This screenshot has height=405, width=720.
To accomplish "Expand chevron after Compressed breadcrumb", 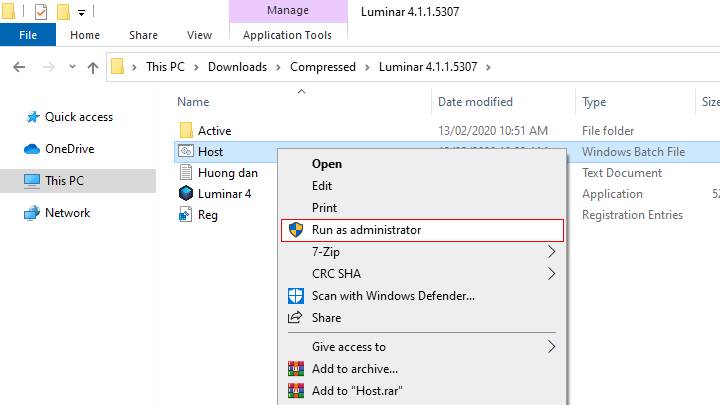I will pyautogui.click(x=367, y=67).
